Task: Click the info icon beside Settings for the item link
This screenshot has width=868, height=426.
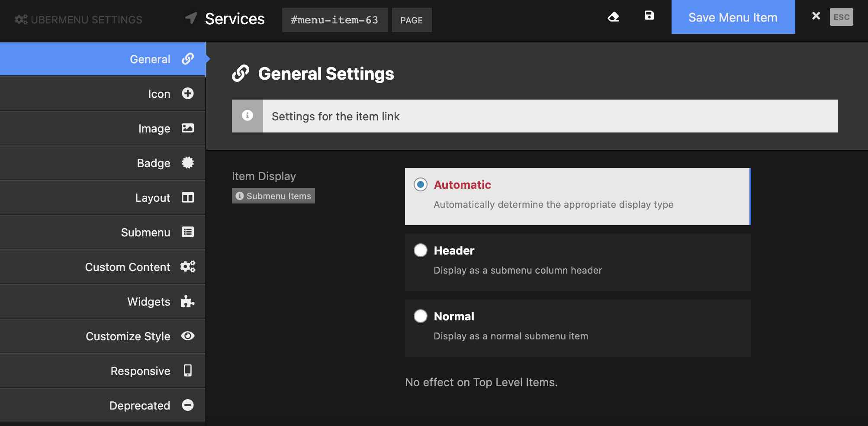Action: tap(248, 116)
